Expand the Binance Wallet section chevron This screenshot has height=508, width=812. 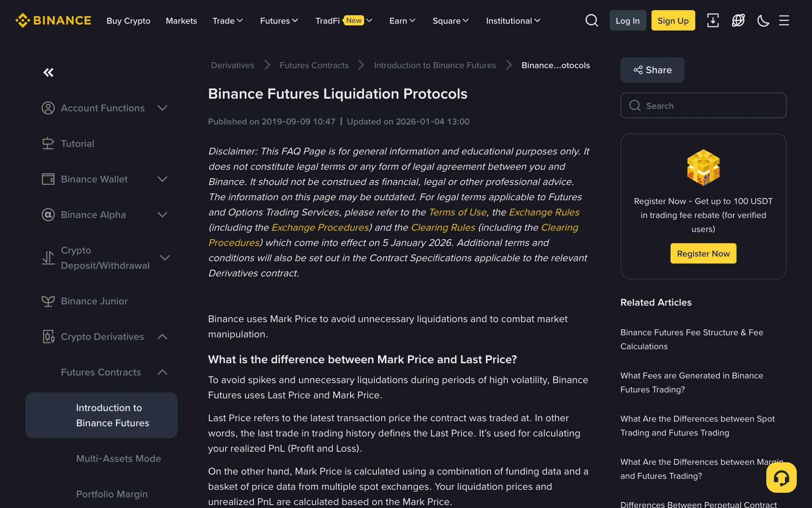[162, 179]
